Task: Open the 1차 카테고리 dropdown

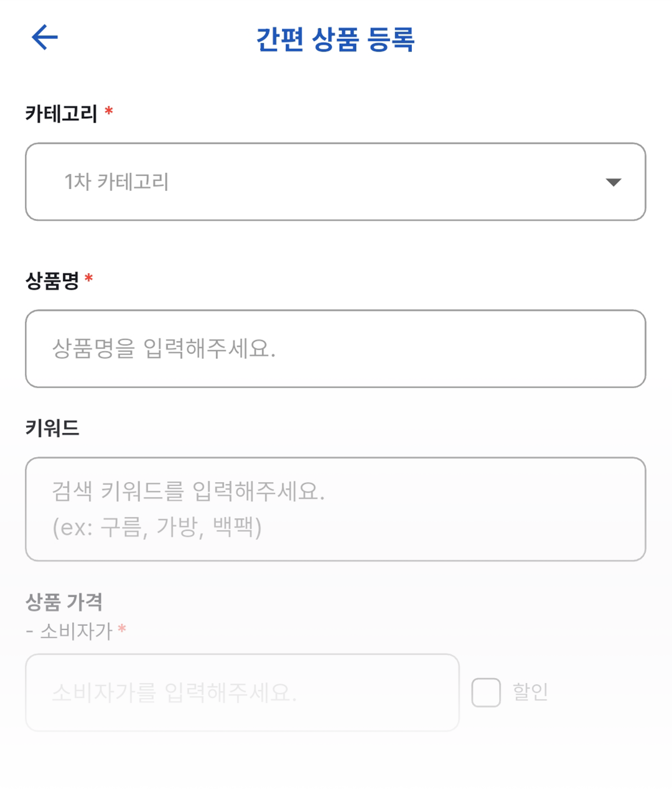Action: pyautogui.click(x=335, y=182)
